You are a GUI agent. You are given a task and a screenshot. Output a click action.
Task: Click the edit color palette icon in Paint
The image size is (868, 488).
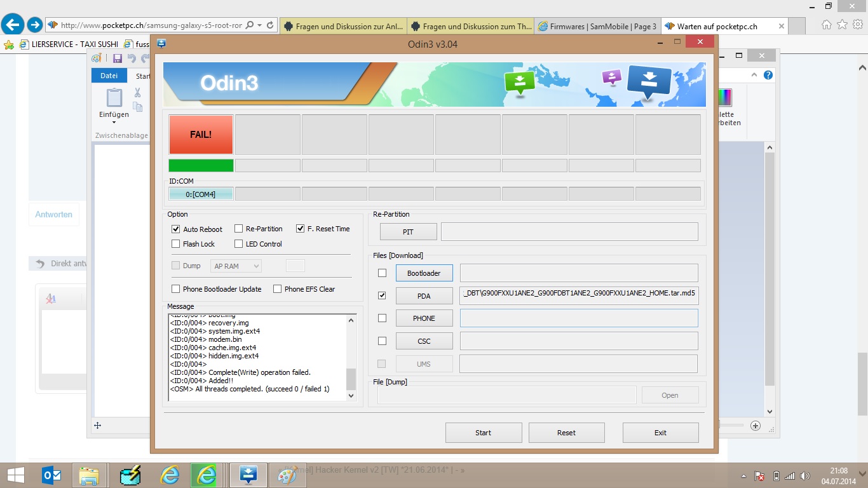click(x=724, y=97)
